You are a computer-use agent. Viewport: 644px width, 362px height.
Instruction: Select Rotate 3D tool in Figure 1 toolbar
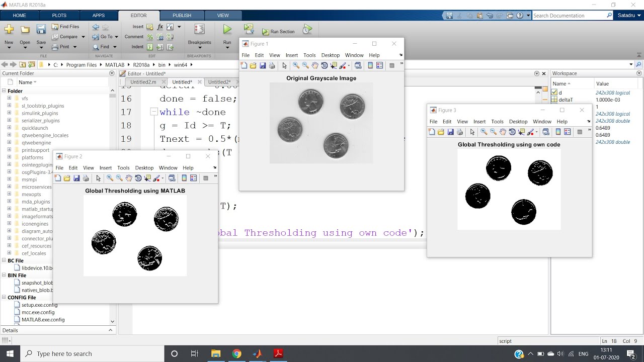pos(325,65)
